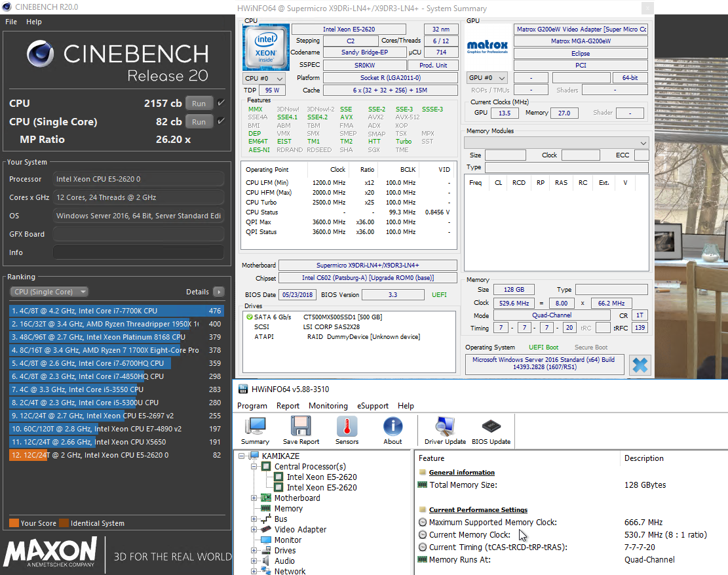
Task: Expand the Audio tree node
Action: 254,561
